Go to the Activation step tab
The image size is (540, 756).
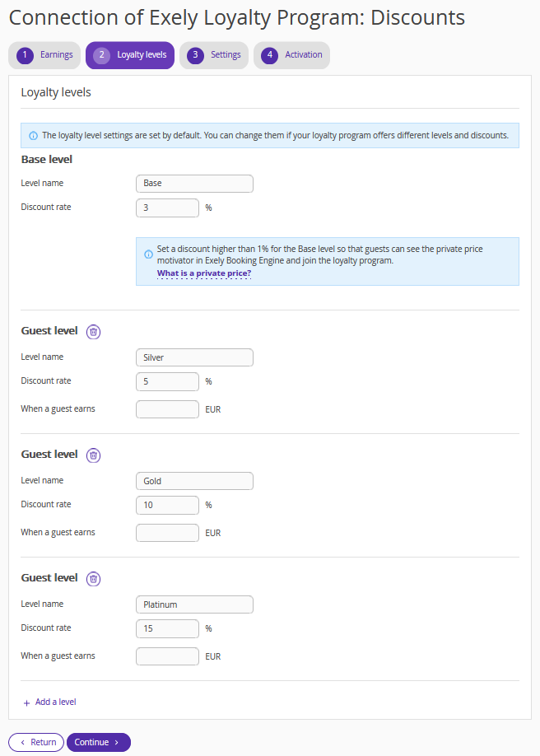tap(291, 55)
